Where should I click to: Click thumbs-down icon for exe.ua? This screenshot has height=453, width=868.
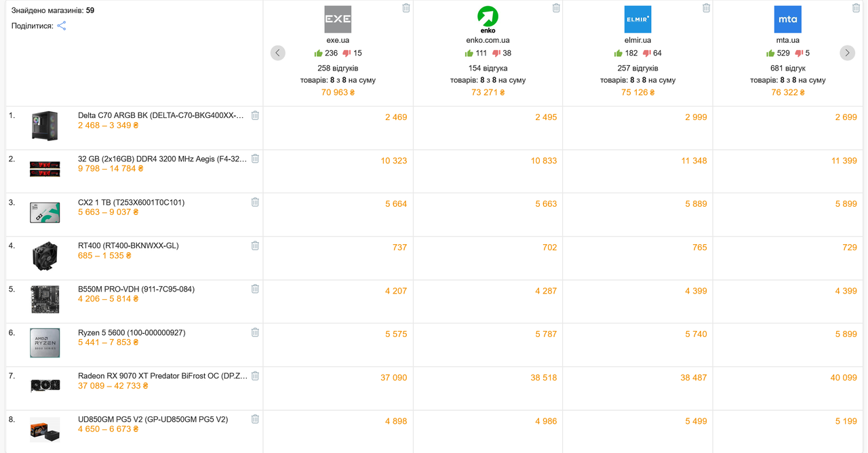click(347, 54)
